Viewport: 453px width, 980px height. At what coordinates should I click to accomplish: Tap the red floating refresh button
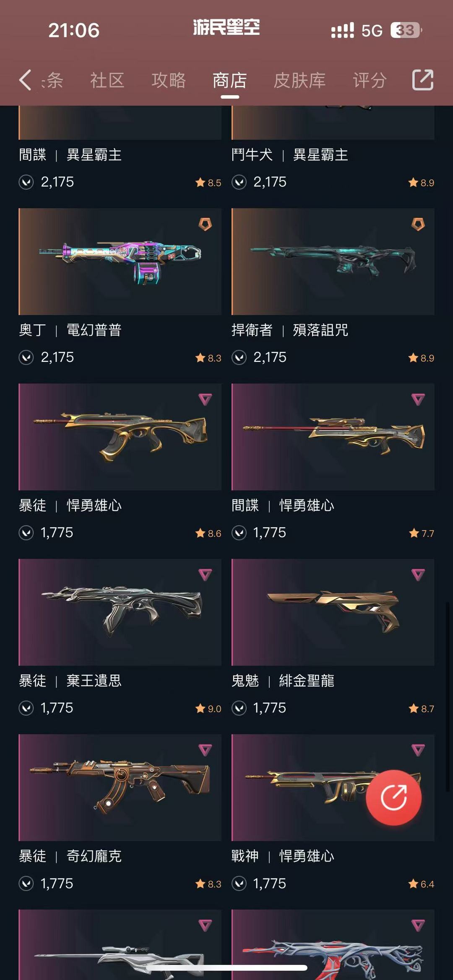click(x=393, y=798)
